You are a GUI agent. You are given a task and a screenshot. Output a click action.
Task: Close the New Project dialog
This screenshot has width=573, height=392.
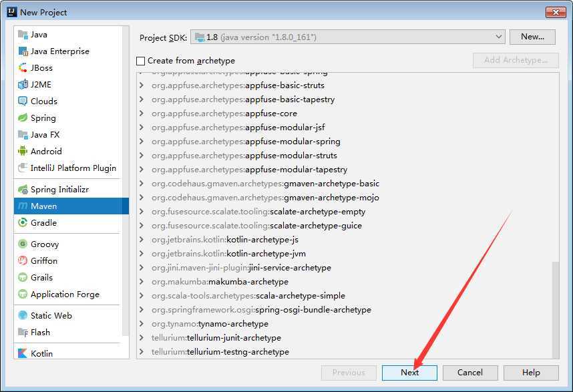556,13
